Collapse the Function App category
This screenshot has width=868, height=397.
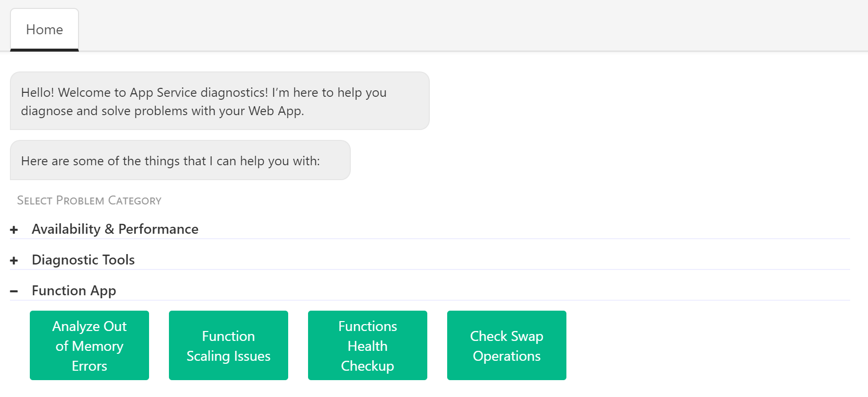click(74, 291)
